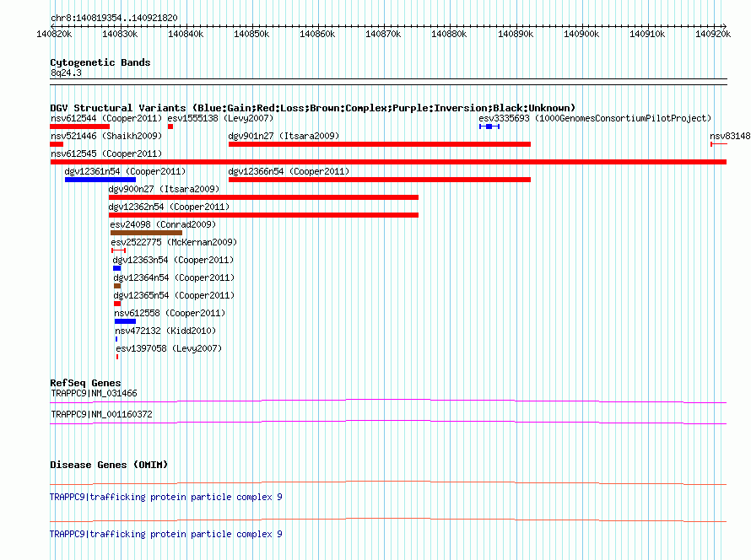751x560 pixels.
Task: Open esv3335693 1000GenomesConsortiumPilotProject label
Action: tap(595, 118)
